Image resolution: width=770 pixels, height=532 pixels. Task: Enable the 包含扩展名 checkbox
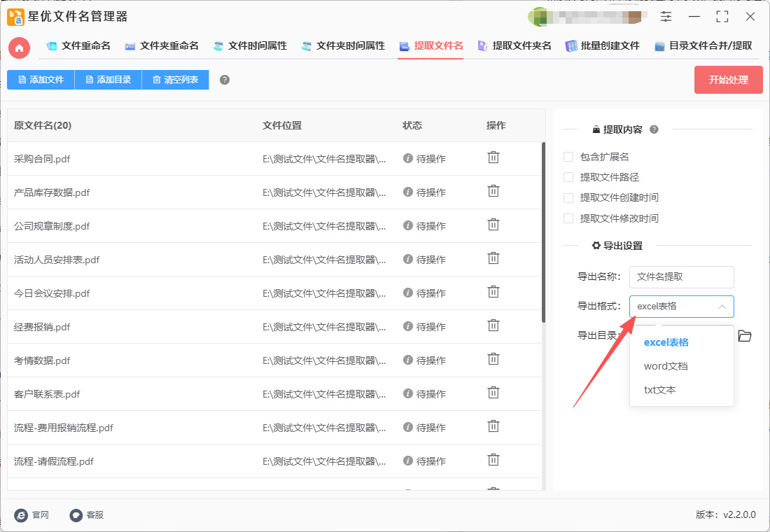coord(568,157)
